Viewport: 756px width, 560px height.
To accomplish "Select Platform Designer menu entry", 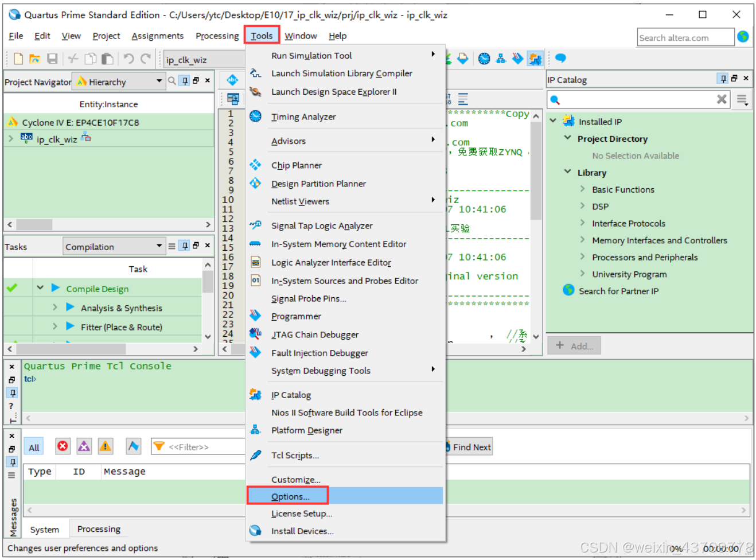I will point(346,430).
